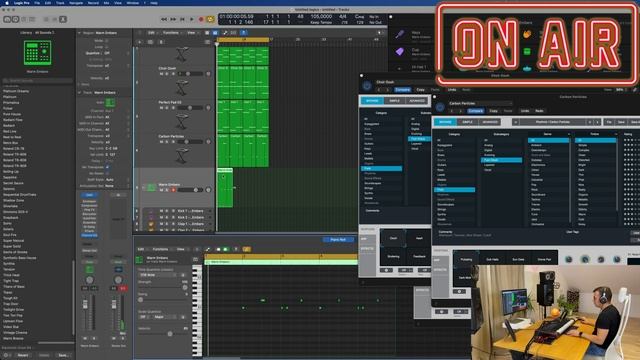
Task: Mute the Choir Gosh track
Action: 161,74
